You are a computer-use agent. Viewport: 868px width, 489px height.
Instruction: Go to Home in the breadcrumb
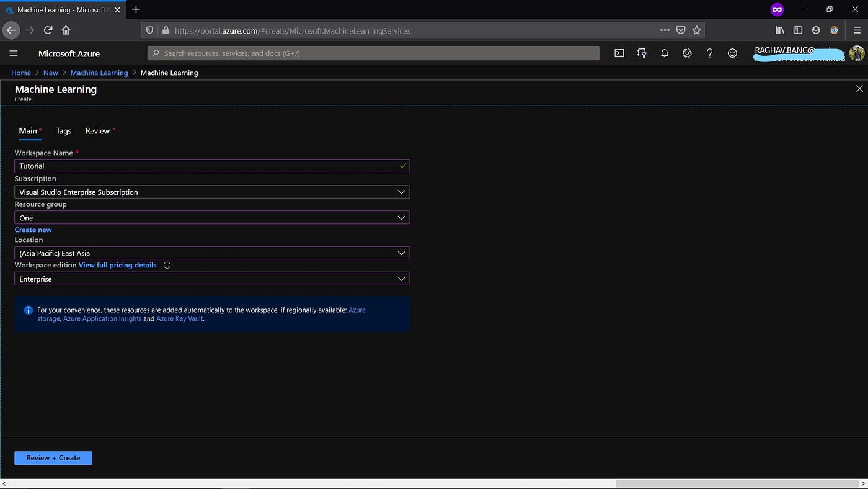(21, 73)
